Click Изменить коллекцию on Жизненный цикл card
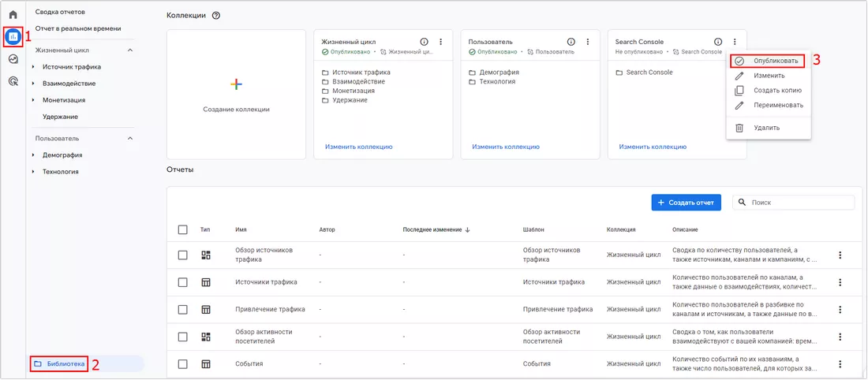The height and width of the screenshot is (380, 868). click(359, 147)
